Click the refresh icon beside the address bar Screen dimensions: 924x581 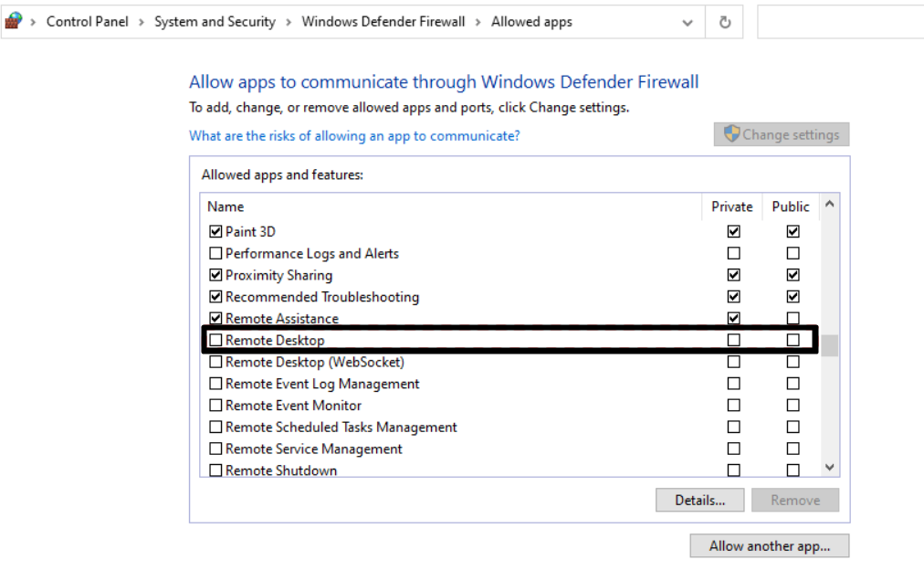click(725, 22)
